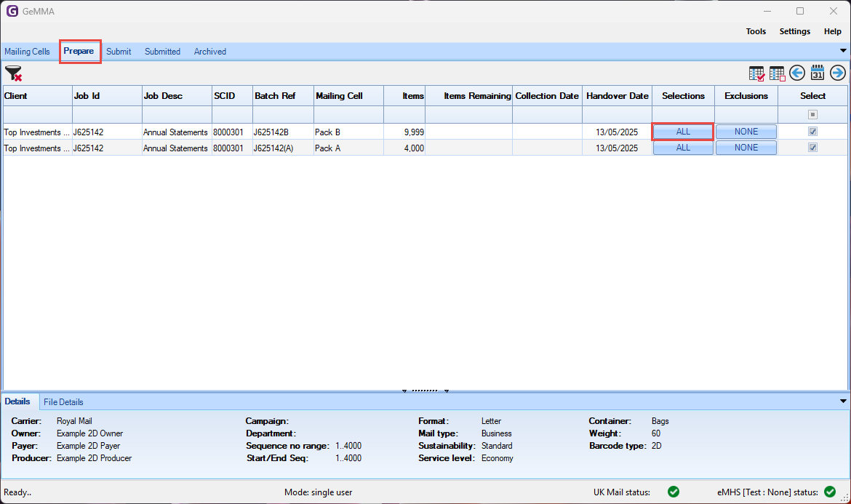
Task: Open the calendar date picker icon
Action: coord(818,73)
